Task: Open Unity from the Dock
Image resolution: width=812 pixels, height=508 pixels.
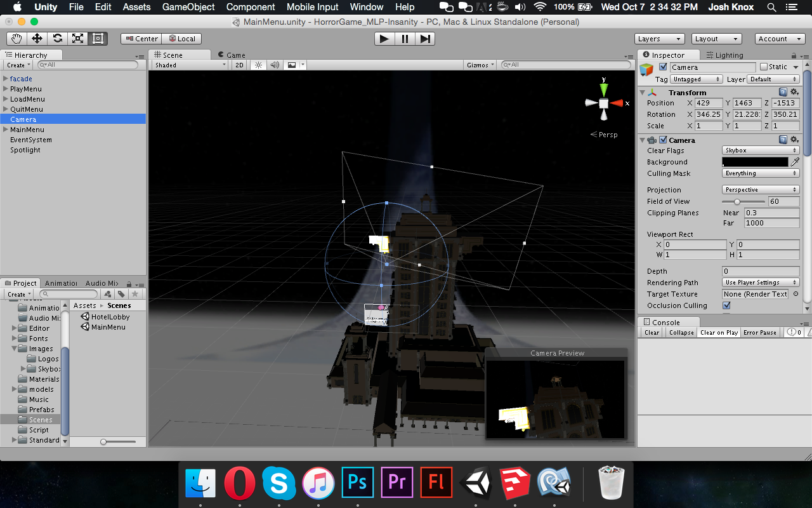Action: pos(476,483)
